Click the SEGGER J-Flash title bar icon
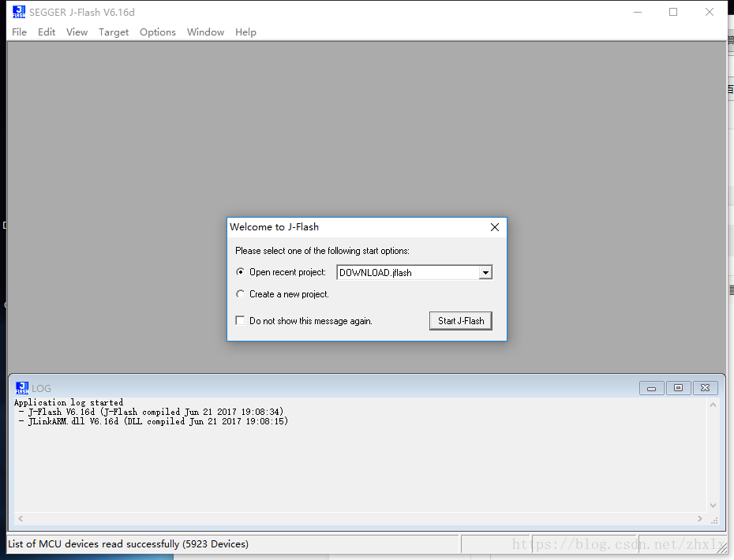Image resolution: width=734 pixels, height=560 pixels. tap(19, 12)
